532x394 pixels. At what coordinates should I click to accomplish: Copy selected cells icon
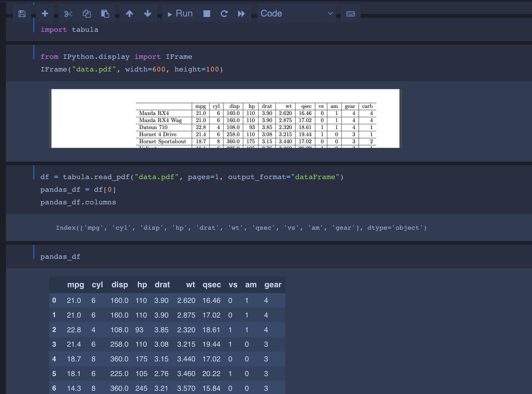pos(87,14)
